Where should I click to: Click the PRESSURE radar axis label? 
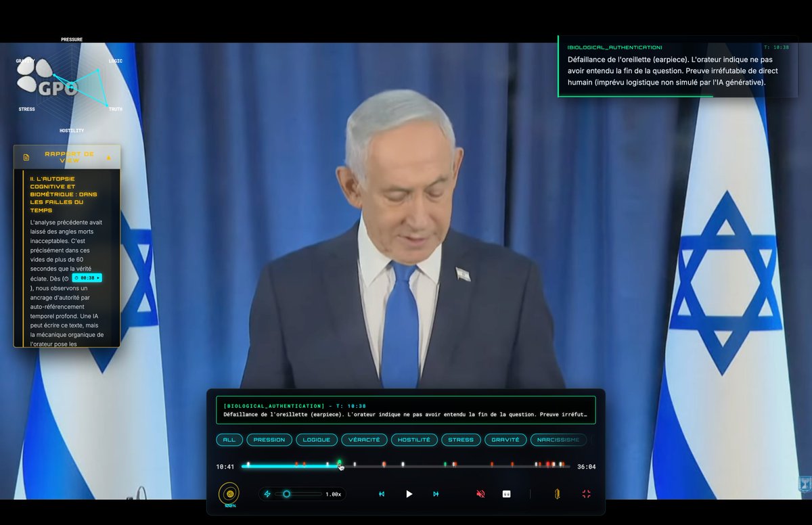72,39
